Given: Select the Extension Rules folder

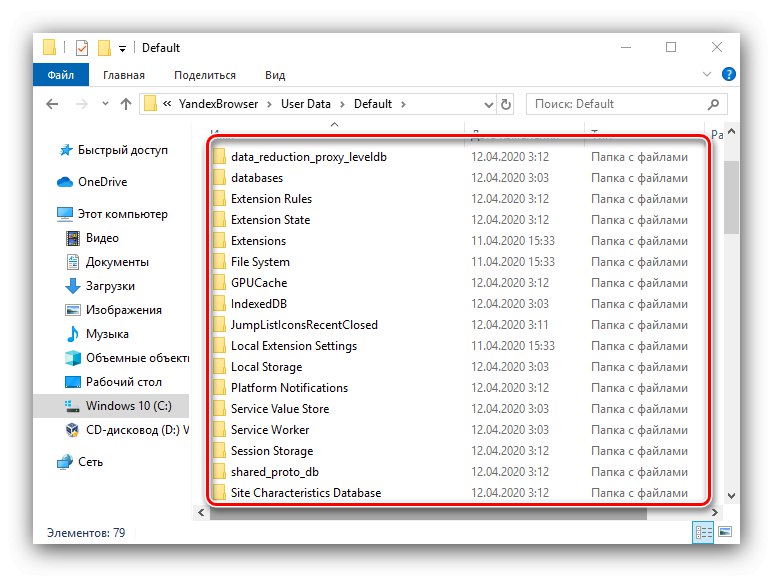Looking at the screenshot, I should coord(271,199).
